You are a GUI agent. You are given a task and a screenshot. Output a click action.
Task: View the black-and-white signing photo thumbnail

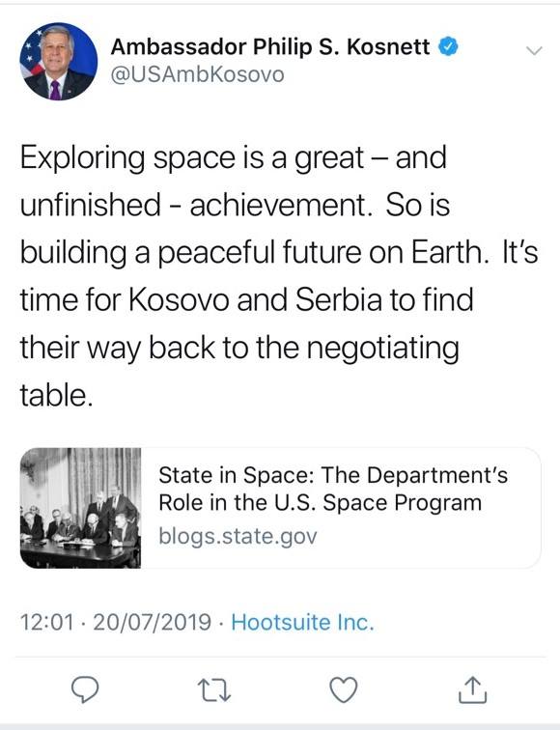click(x=80, y=508)
